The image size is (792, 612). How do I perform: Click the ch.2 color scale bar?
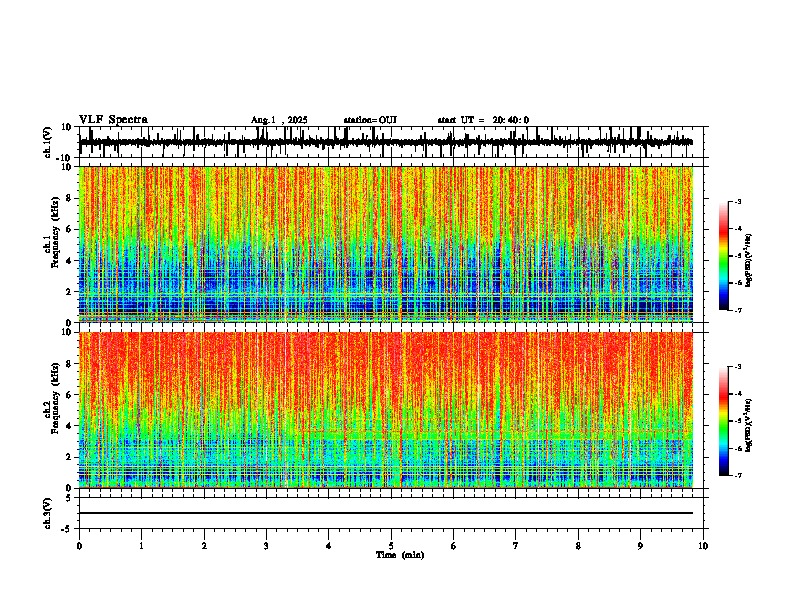pyautogui.click(x=723, y=421)
